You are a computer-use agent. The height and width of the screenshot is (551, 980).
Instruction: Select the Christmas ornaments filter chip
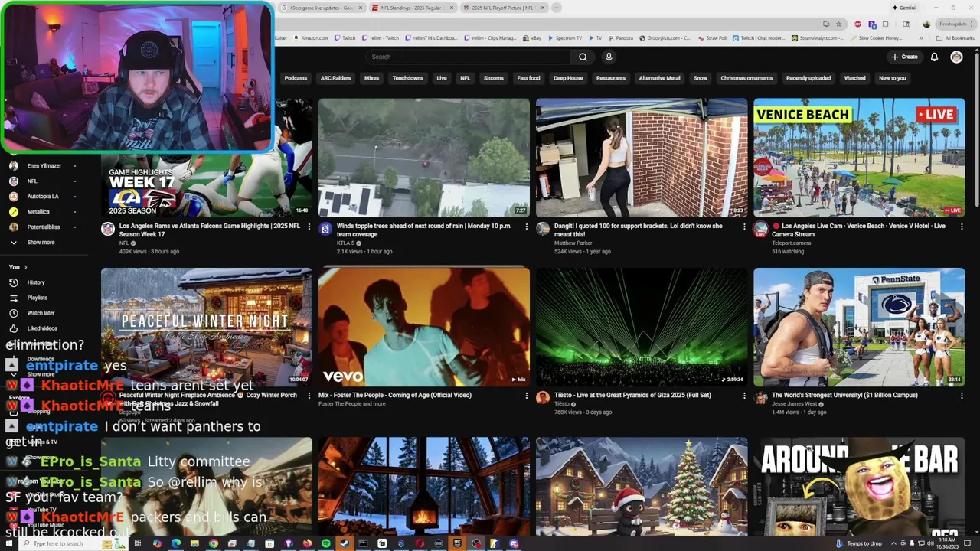pyautogui.click(x=746, y=78)
